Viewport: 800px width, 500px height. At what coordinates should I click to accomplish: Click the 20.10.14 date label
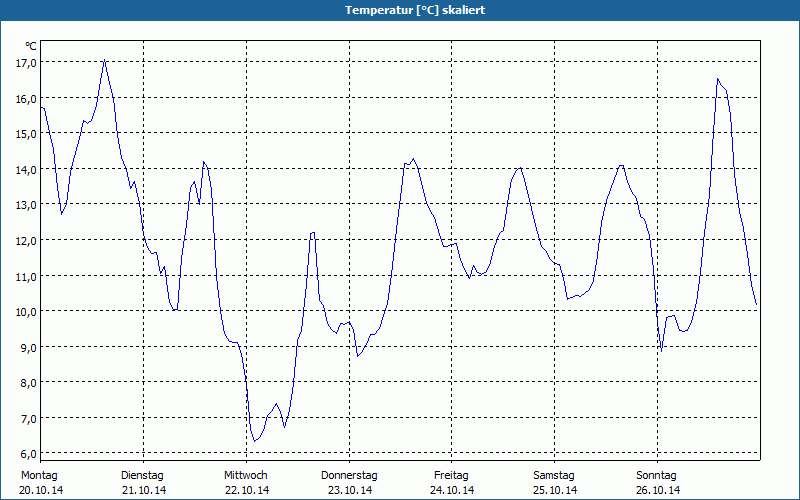(x=41, y=490)
